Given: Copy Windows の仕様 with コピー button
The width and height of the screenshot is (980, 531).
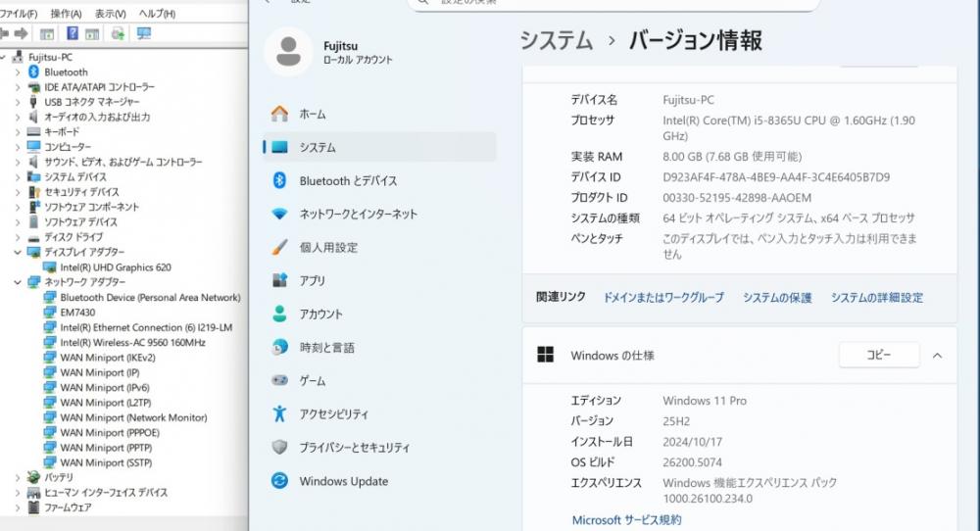Looking at the screenshot, I should (879, 355).
